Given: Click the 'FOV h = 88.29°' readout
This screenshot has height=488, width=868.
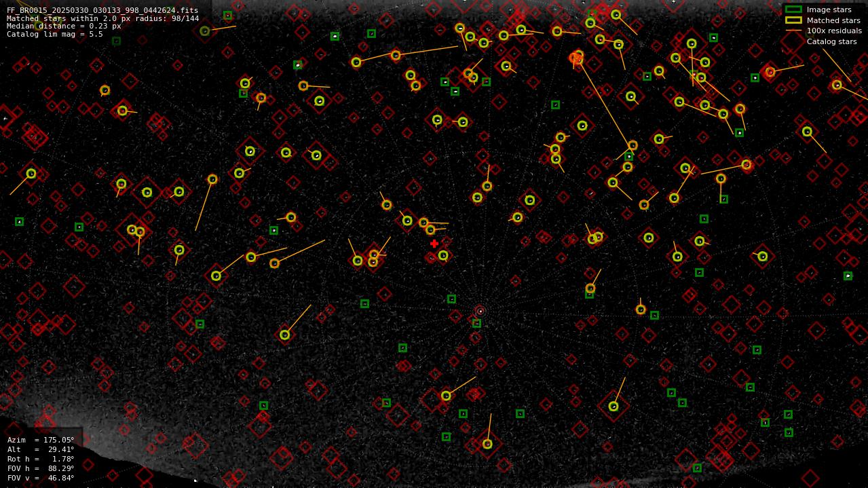Looking at the screenshot, I should (41, 468).
